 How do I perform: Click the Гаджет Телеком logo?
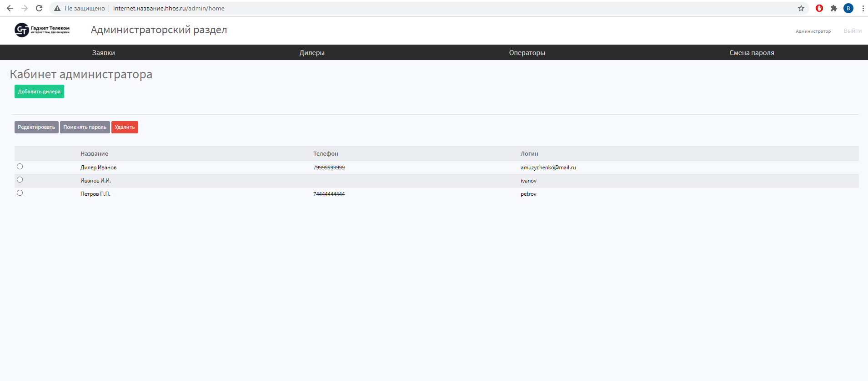point(42,30)
